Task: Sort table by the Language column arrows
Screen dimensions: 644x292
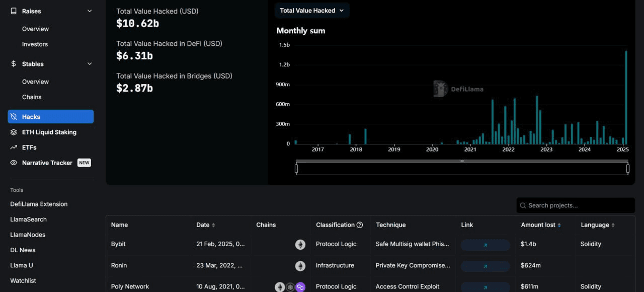Action: click(x=613, y=225)
